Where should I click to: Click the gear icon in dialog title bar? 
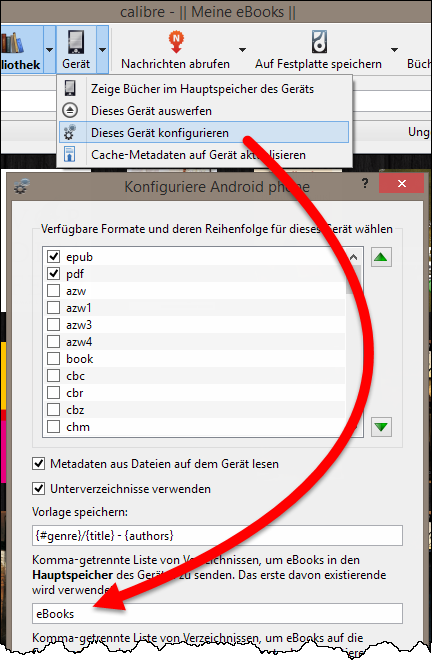[21, 186]
